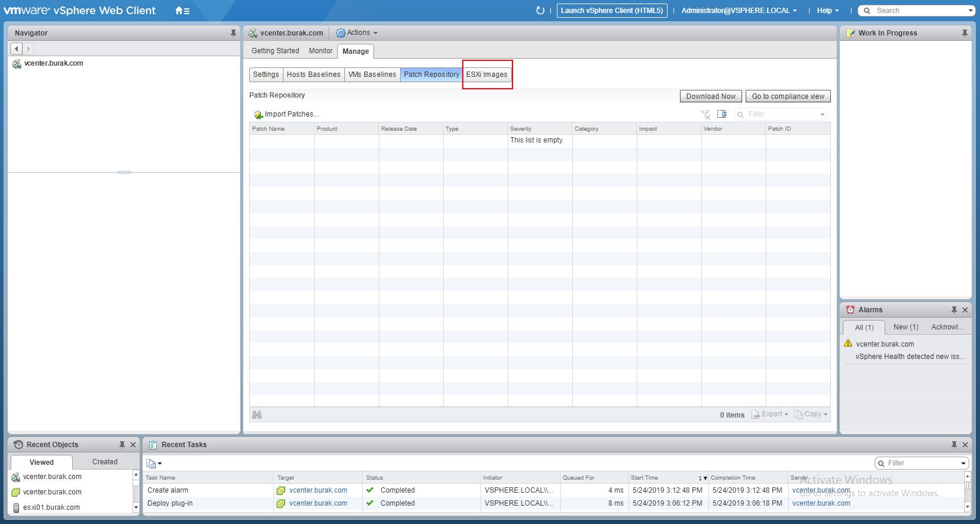Click the show/hide columns icon
The width and height of the screenshot is (980, 524).
coord(722,114)
